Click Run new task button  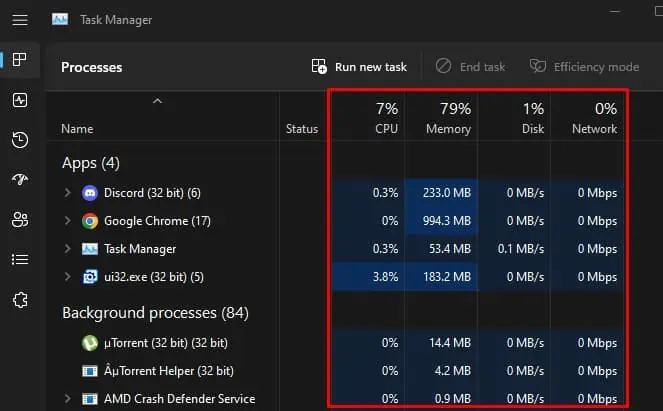(359, 67)
